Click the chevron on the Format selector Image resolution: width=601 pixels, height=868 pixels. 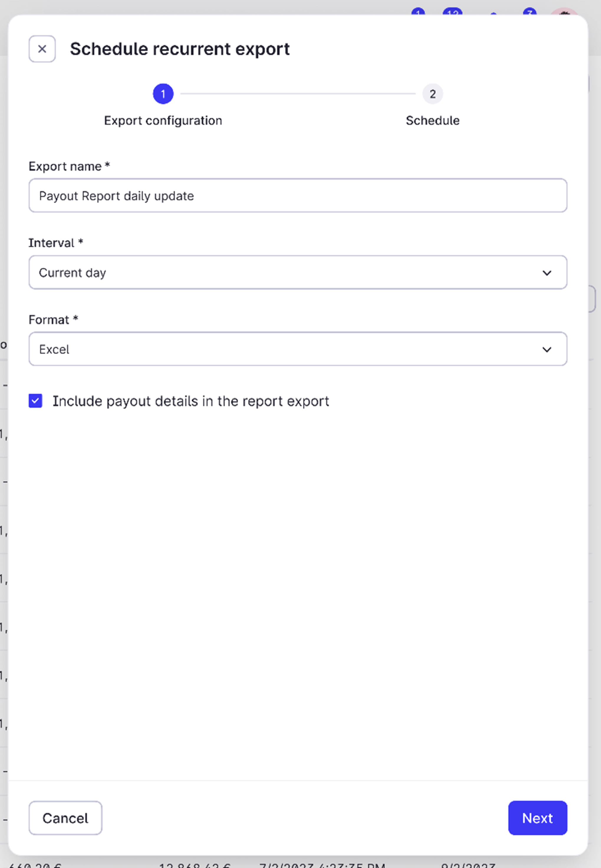(548, 349)
